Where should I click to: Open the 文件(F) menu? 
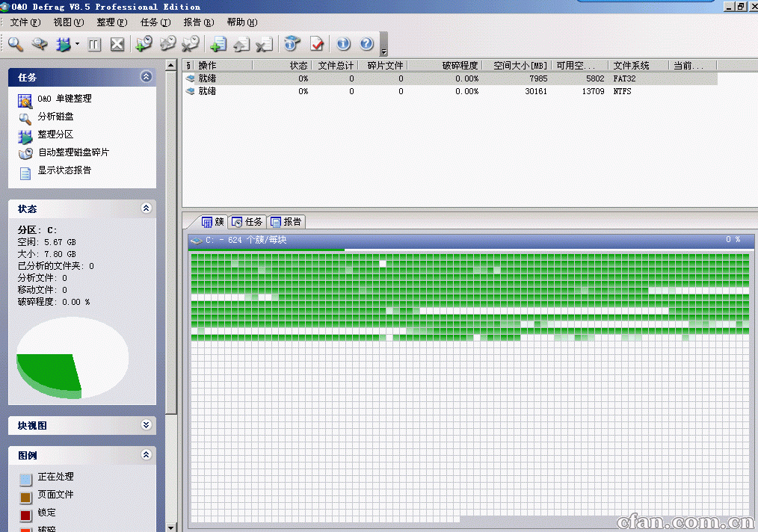[x=25, y=22]
